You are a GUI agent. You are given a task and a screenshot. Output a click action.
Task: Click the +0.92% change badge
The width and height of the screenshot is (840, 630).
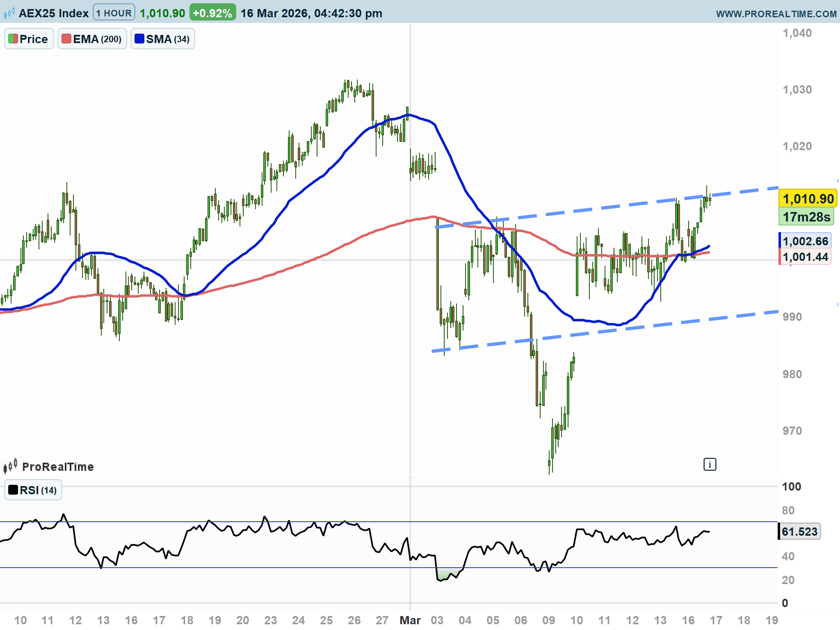pyautogui.click(x=212, y=13)
